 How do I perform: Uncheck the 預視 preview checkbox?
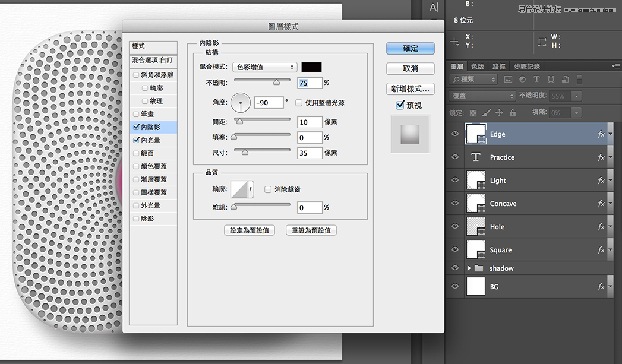point(400,105)
